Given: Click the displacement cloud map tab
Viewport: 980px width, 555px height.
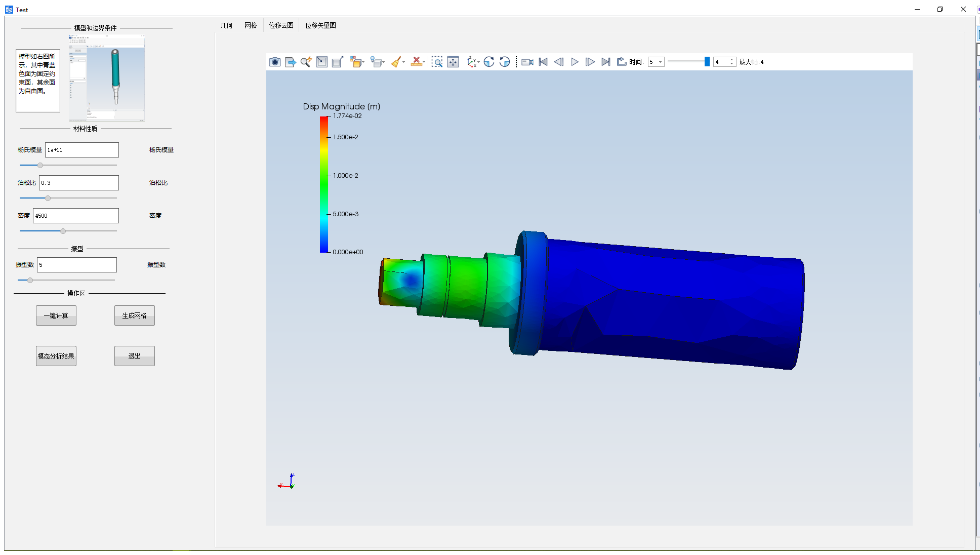Looking at the screenshot, I should 280,25.
